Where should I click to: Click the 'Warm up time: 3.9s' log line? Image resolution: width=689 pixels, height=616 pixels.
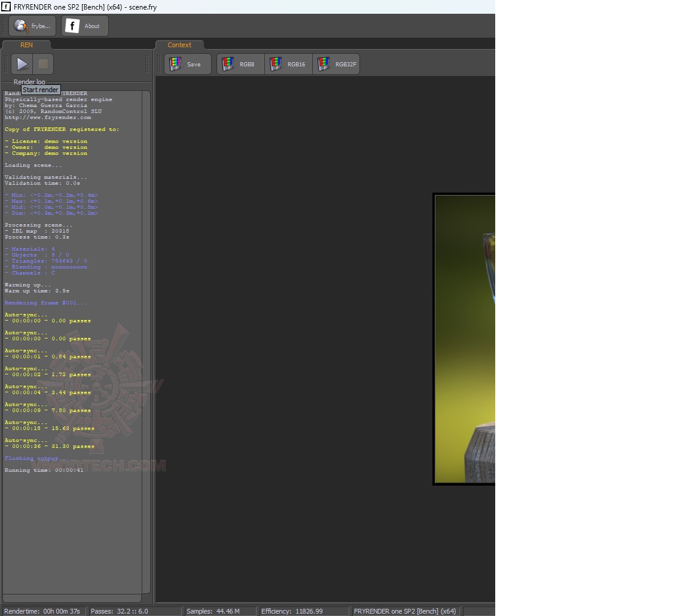pos(37,291)
